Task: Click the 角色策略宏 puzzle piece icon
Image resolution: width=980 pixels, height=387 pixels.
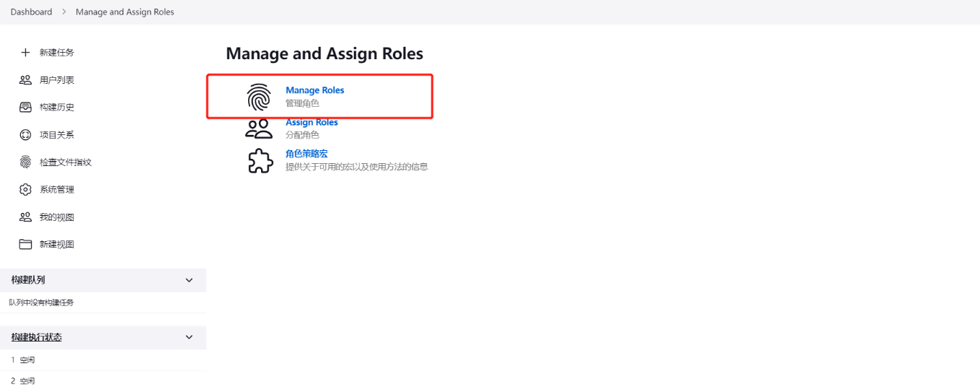Action: [x=260, y=160]
